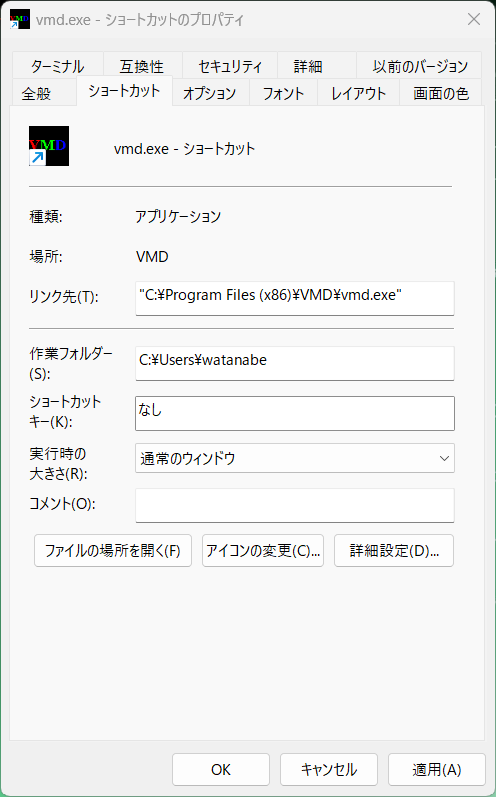The height and width of the screenshot is (797, 496).
Task: Switch to the 以前のバージョン tab
Action: [420, 66]
